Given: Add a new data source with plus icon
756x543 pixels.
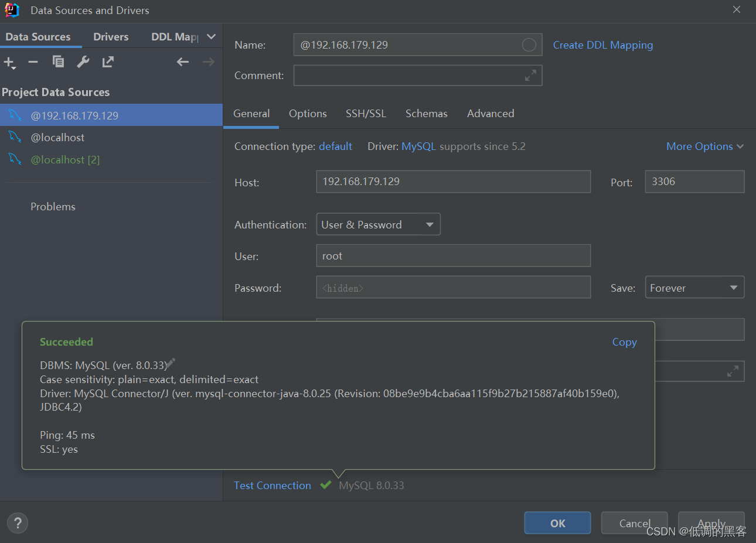Looking at the screenshot, I should pos(9,62).
